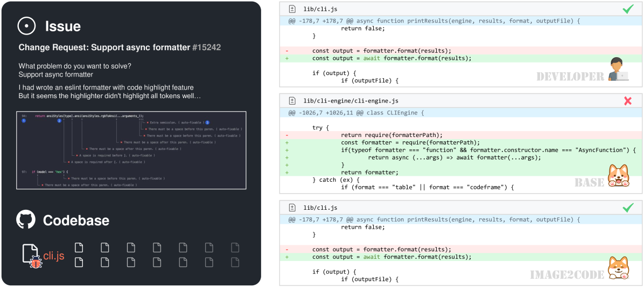The height and width of the screenshot is (288, 644).
Task: Expand diff icon in the DEVELOPER patch header
Action: point(292,9)
